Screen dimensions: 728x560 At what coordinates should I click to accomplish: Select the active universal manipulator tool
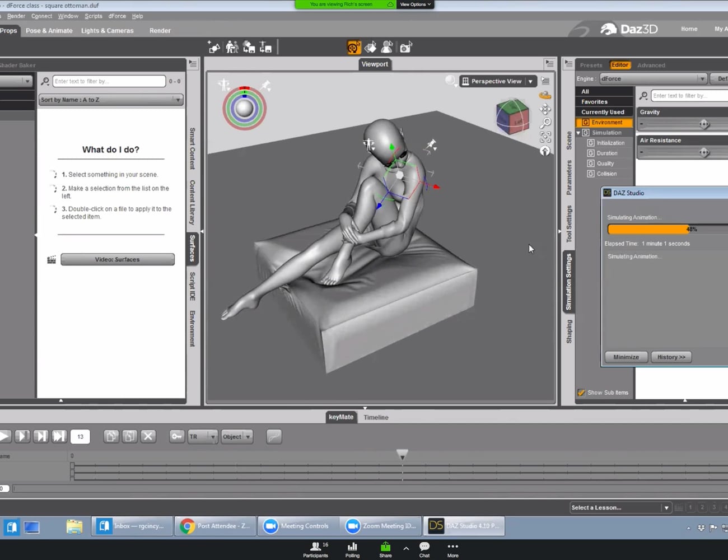click(x=354, y=47)
